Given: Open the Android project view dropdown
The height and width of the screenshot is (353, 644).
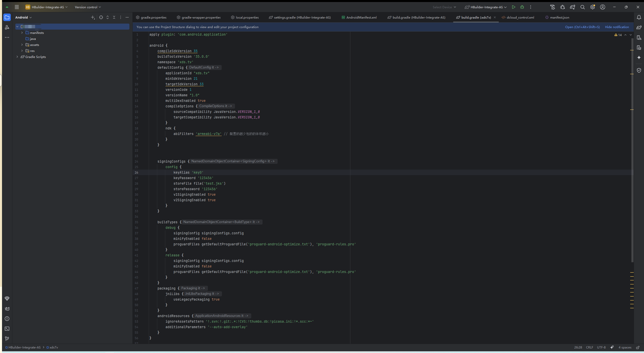Looking at the screenshot, I should click(x=23, y=17).
